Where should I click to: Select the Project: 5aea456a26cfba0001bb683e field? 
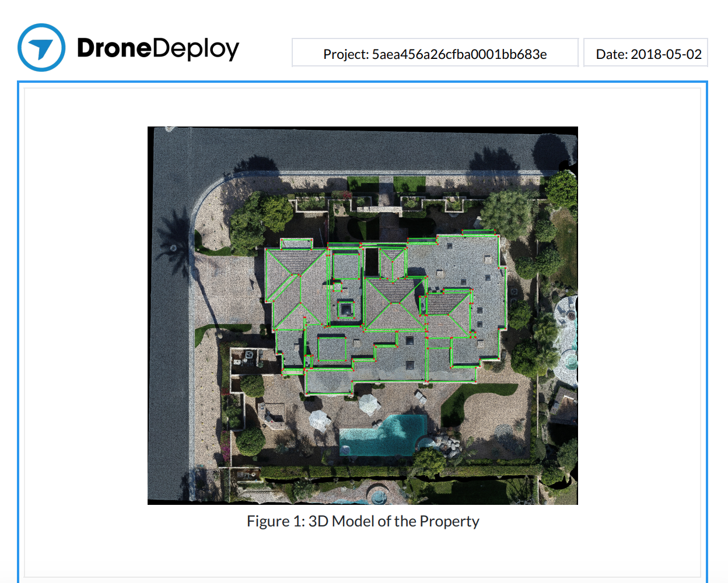coord(435,53)
